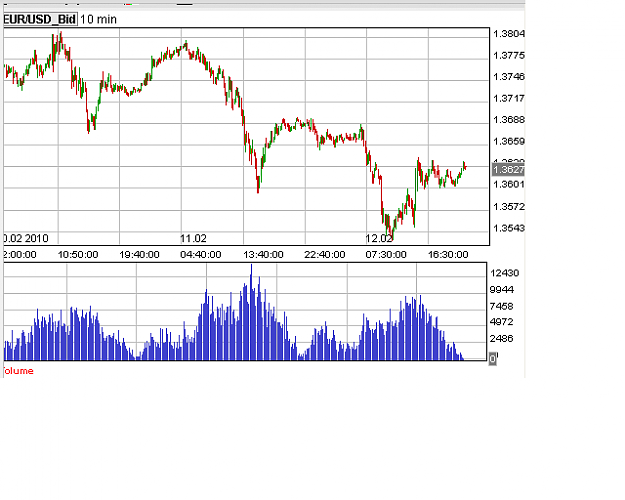Viewport: 625px width, 500px height.
Task: Click the 16:30:00 time axis label
Action: click(448, 254)
